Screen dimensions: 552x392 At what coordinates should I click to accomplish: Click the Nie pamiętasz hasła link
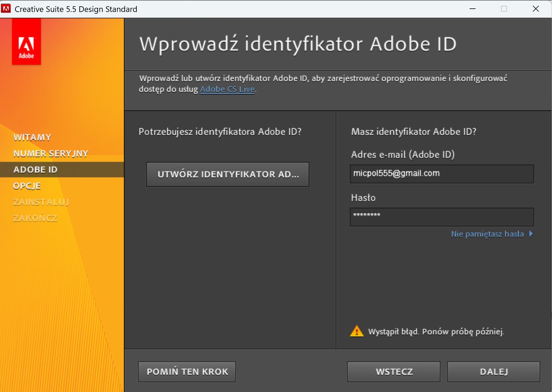click(x=487, y=234)
